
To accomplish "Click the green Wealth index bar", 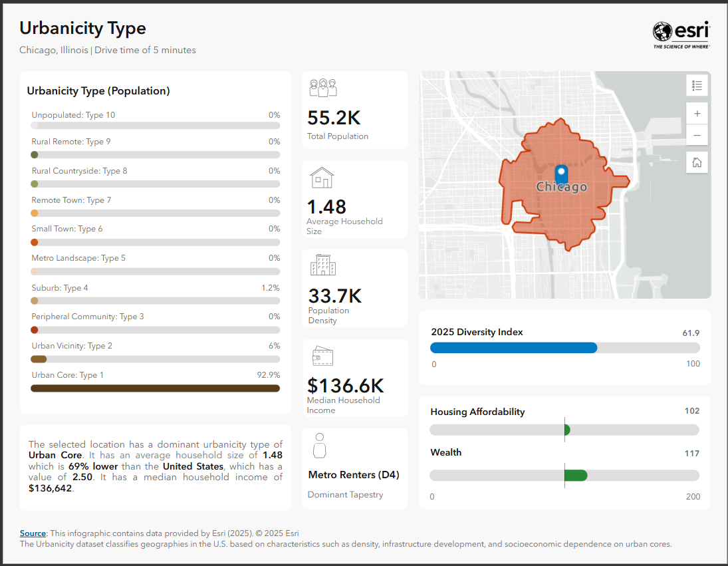I will coord(576,476).
